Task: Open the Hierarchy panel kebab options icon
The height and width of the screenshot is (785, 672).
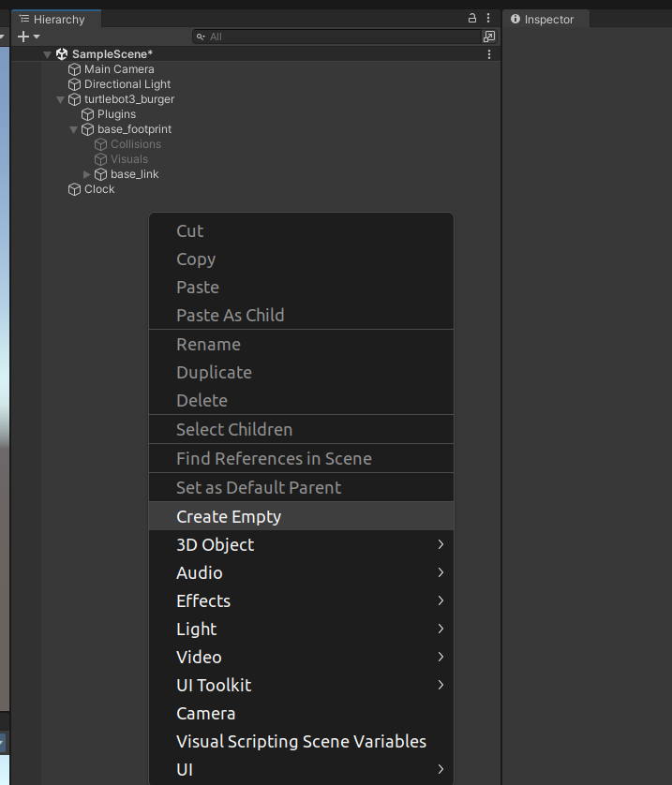Action: (486, 19)
